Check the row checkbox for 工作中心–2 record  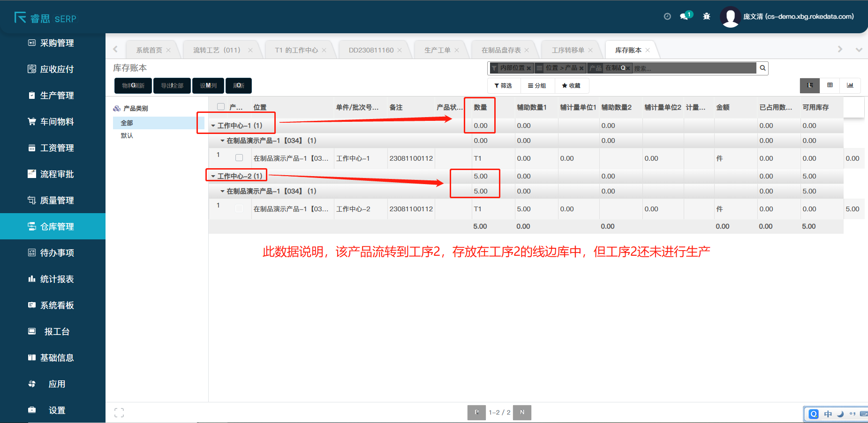point(239,208)
